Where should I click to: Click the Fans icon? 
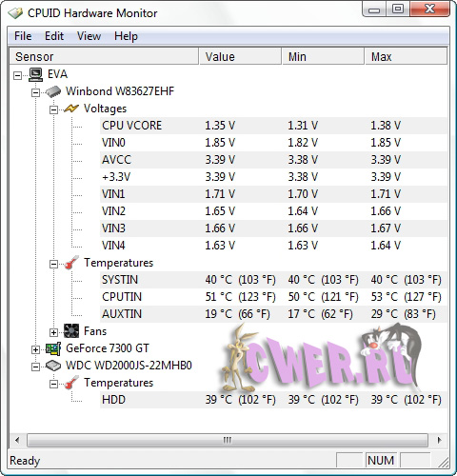[x=71, y=331]
